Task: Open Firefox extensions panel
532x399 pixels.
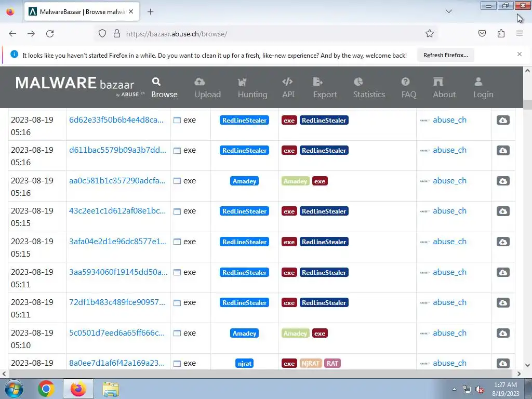Action: [501, 34]
